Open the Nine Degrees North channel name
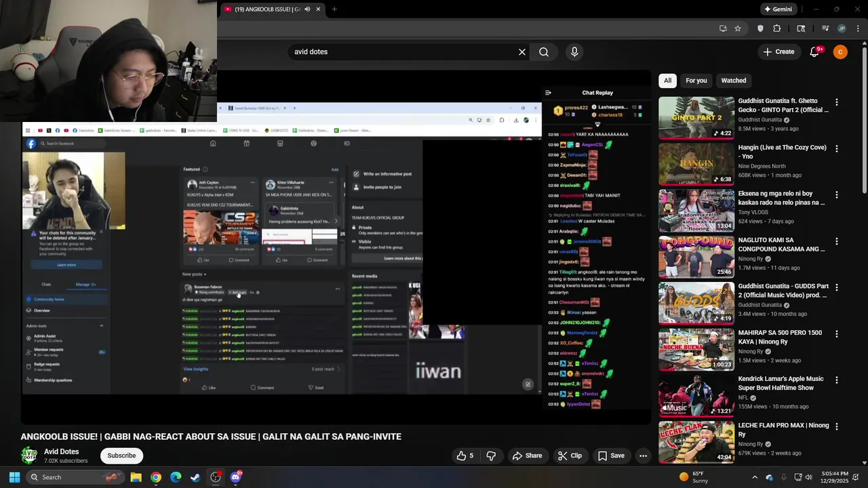This screenshot has width=868, height=488. click(762, 166)
